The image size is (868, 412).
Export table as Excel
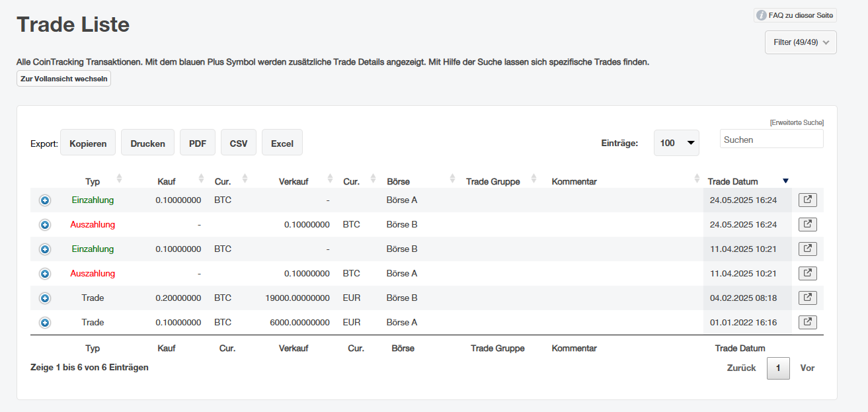coord(282,143)
